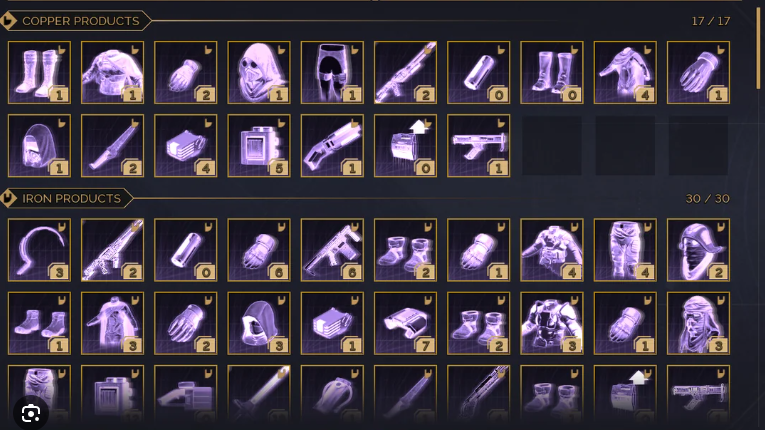Image resolution: width=765 pixels, height=430 pixels.
Task: Select the copper knife blade schematic
Action: tap(113, 145)
